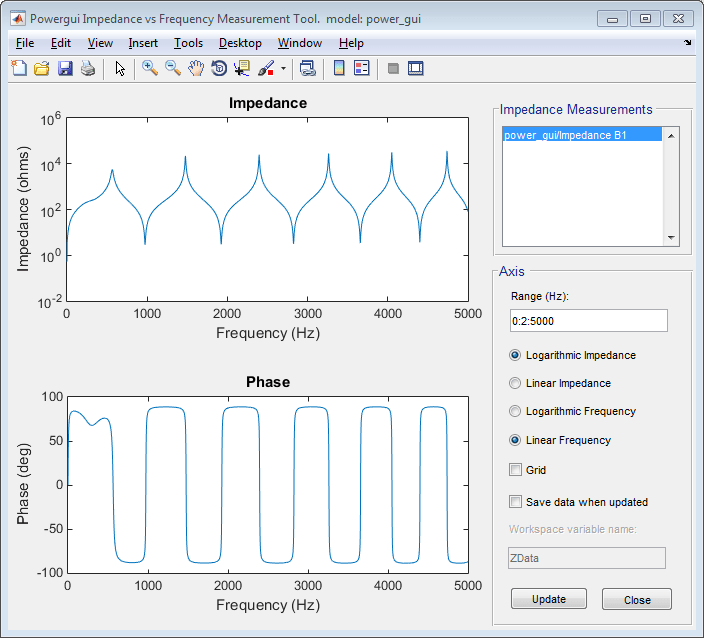Enable the Grid checkbox
The height and width of the screenshot is (638, 704).
tap(516, 470)
